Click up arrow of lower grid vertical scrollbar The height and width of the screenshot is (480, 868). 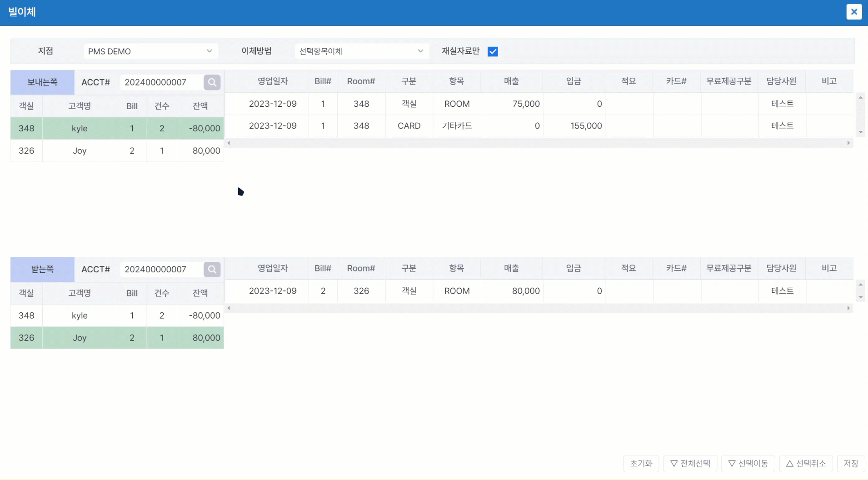coord(860,285)
